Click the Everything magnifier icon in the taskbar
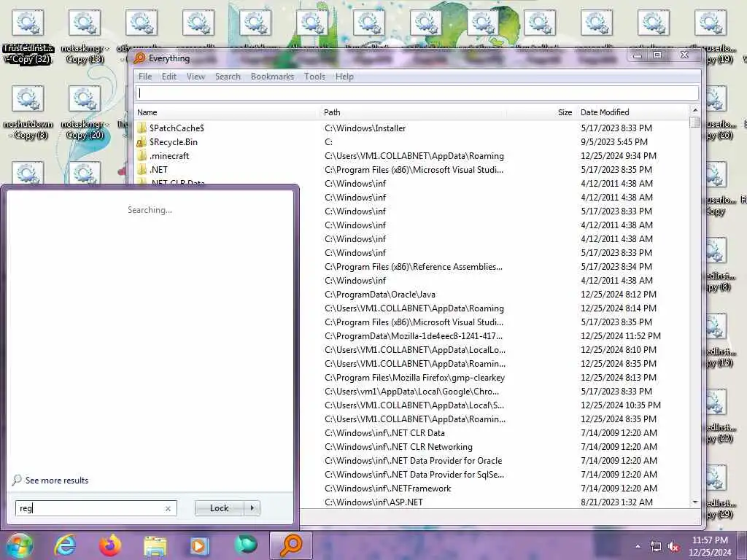Viewport: 747px width, 560px height. pos(291,545)
